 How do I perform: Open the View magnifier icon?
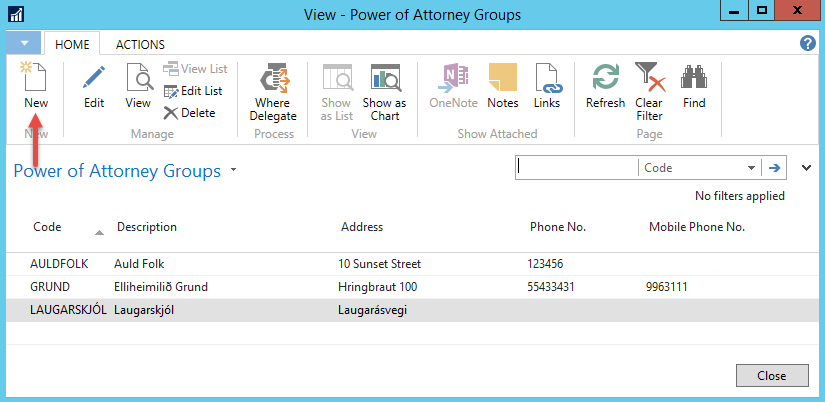(x=138, y=78)
